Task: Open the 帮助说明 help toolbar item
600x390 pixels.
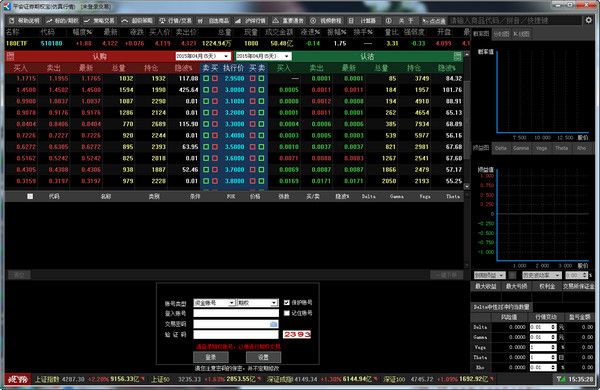Action: pos(24,21)
